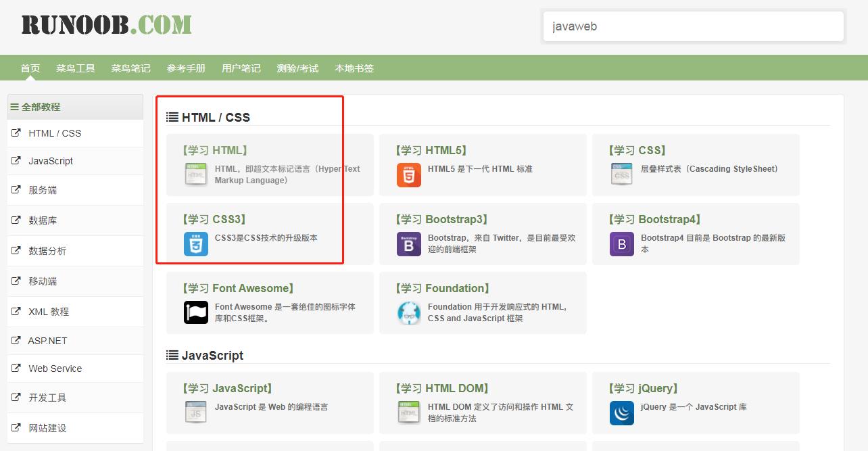
Task: Open the 【学习 HTML5】 tutorial link
Action: (x=431, y=150)
